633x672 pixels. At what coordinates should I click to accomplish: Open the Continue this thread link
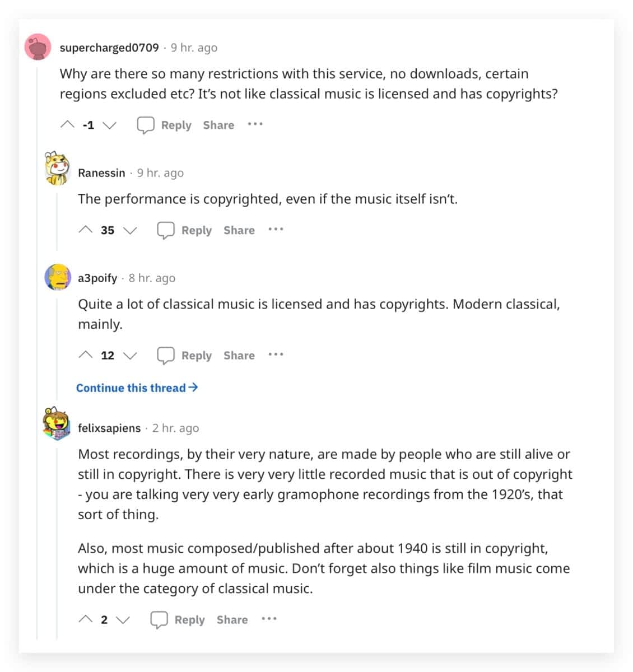(x=137, y=388)
